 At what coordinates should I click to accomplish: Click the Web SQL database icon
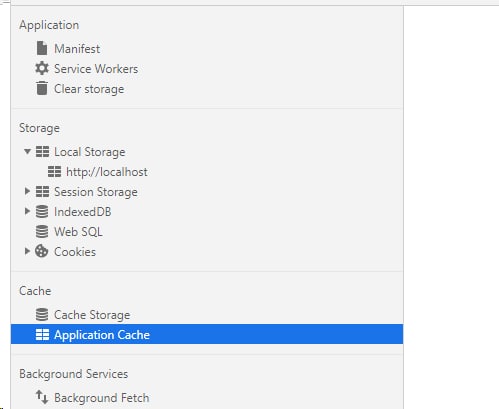coord(42,232)
